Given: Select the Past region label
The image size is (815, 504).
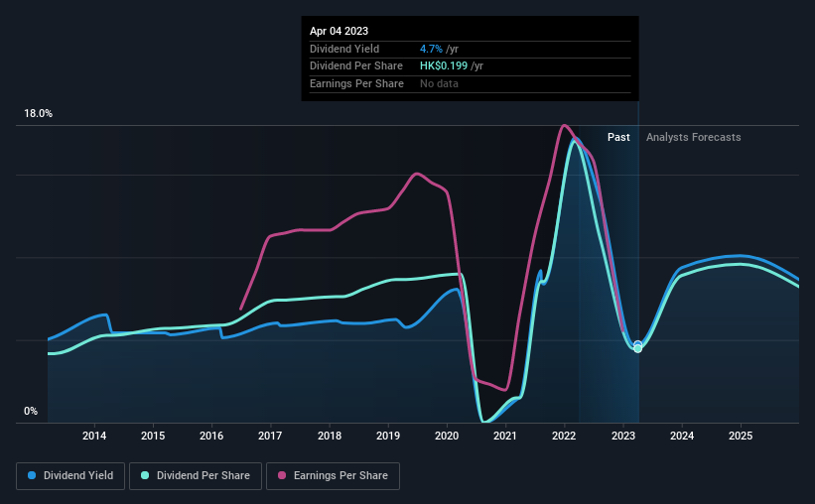Looking at the screenshot, I should (x=618, y=137).
